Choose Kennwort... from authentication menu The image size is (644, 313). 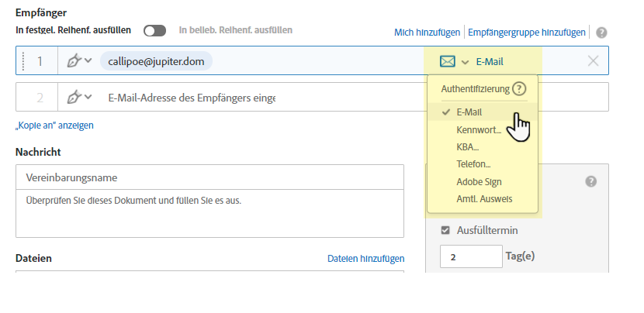pos(479,129)
